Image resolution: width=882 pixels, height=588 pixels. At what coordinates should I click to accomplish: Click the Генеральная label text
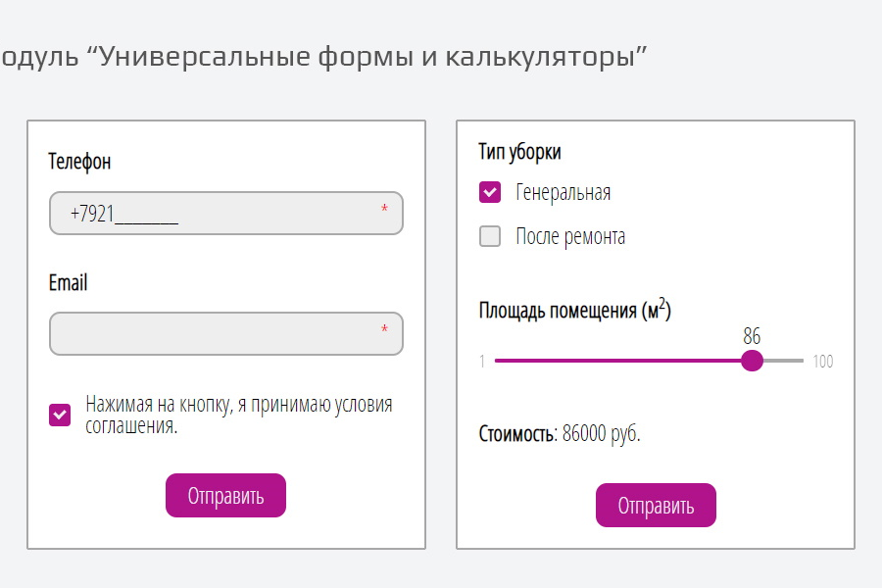point(563,192)
